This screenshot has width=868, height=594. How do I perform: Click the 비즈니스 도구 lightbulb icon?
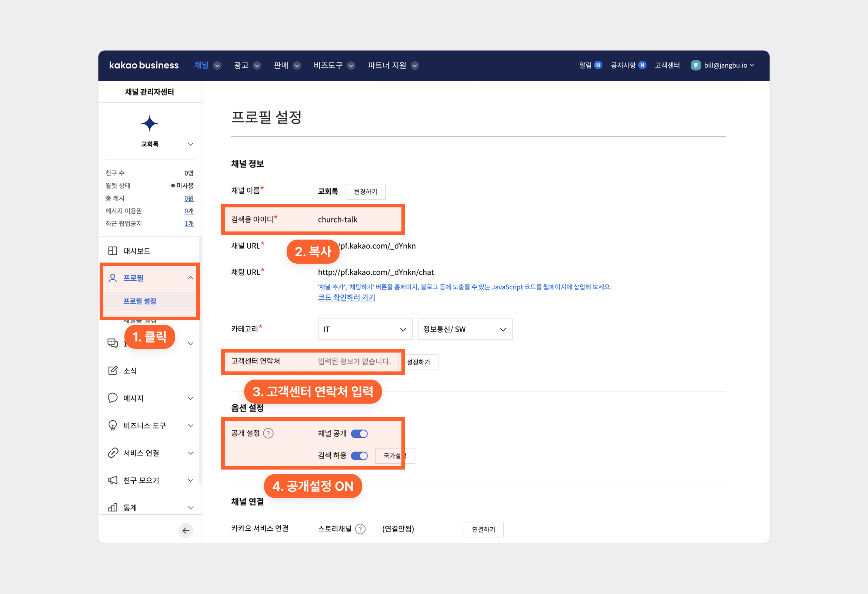(113, 426)
